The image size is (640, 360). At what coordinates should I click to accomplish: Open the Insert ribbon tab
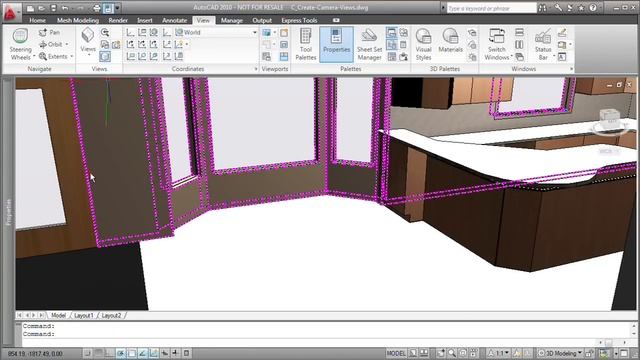coord(145,20)
